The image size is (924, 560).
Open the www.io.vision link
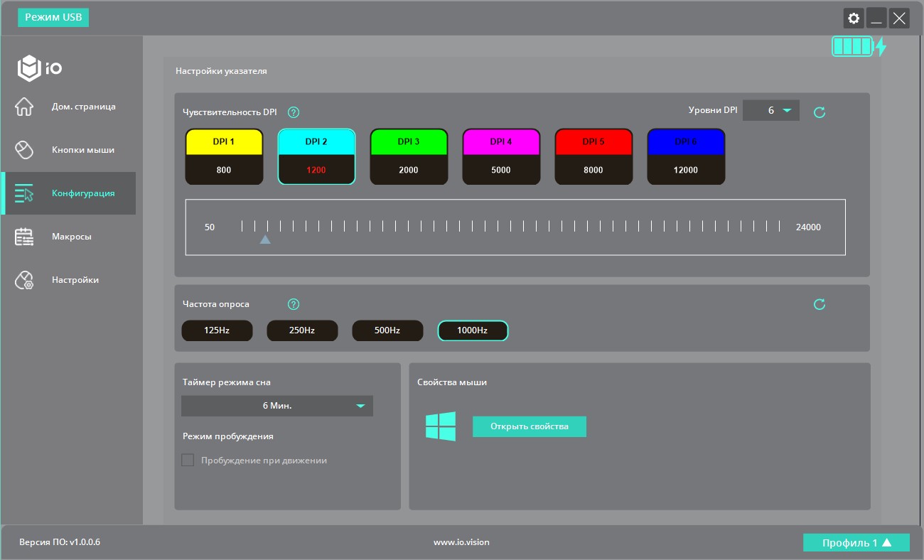click(461, 542)
